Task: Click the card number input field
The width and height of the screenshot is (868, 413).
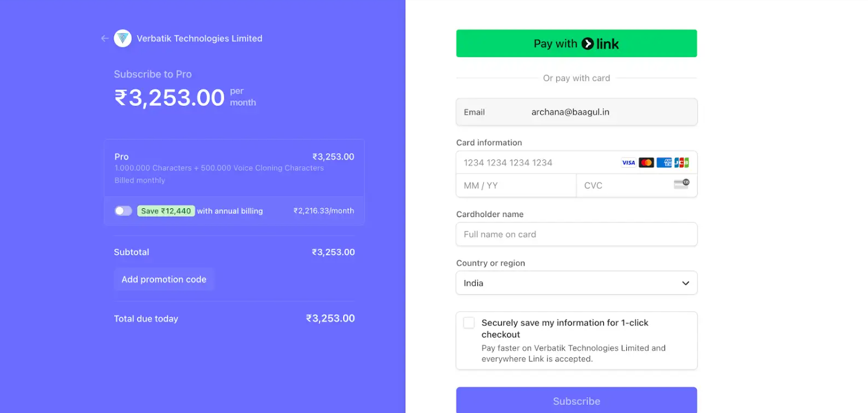Action: [577, 162]
